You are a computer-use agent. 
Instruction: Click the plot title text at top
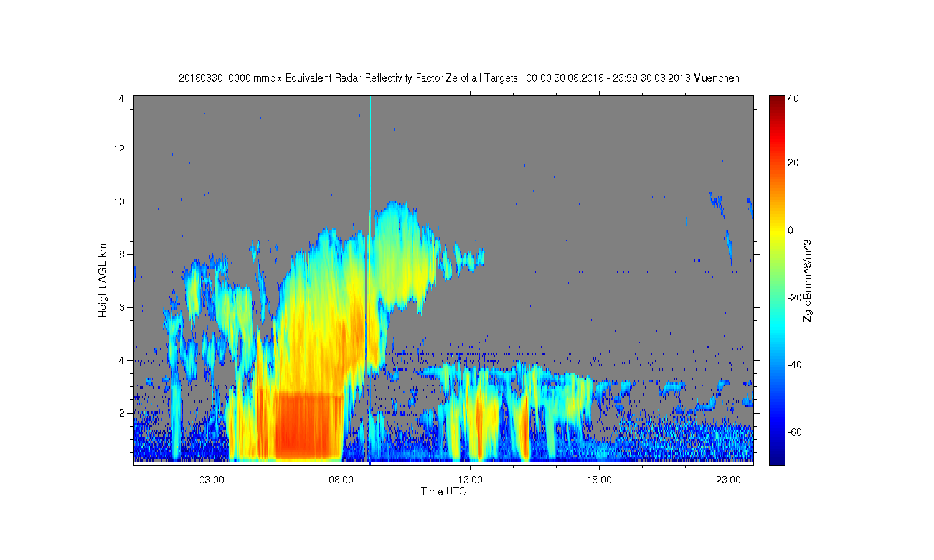(x=459, y=78)
